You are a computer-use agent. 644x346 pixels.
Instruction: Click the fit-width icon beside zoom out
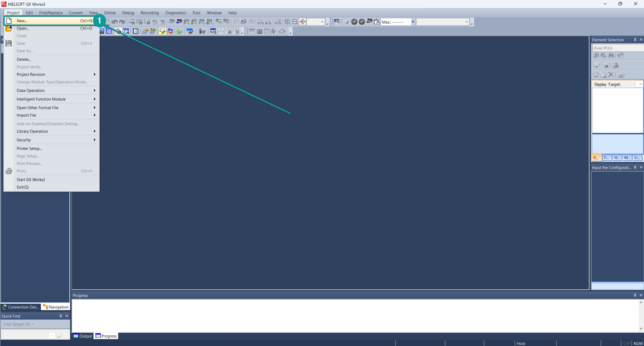click(x=303, y=22)
